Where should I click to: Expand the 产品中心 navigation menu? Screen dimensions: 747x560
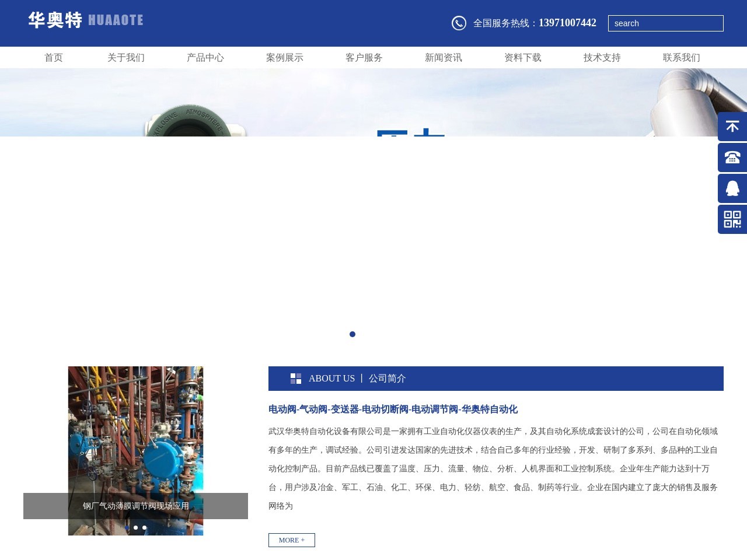205,57
